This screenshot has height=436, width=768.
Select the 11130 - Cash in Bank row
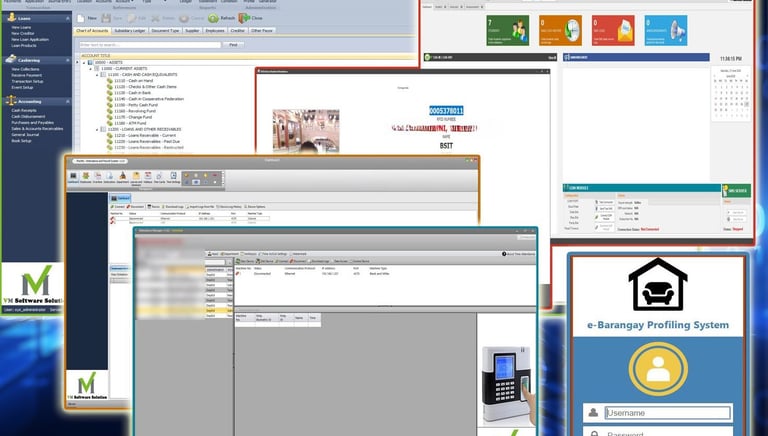coord(132,93)
